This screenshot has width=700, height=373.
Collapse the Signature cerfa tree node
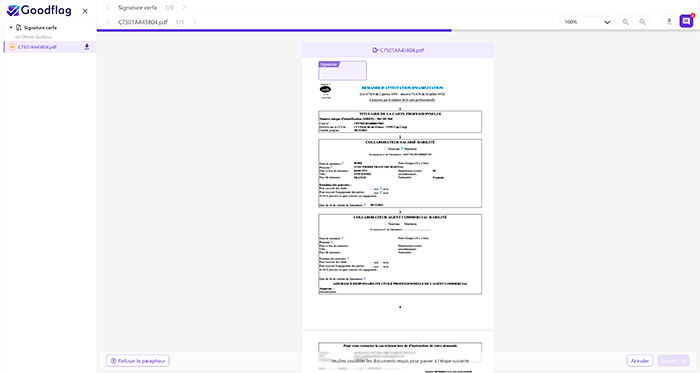pyautogui.click(x=11, y=28)
